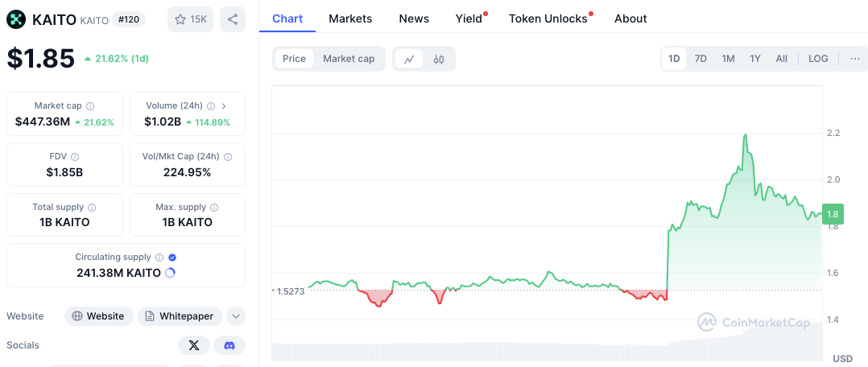
Task: Switch to the Markets tab
Action: (350, 19)
